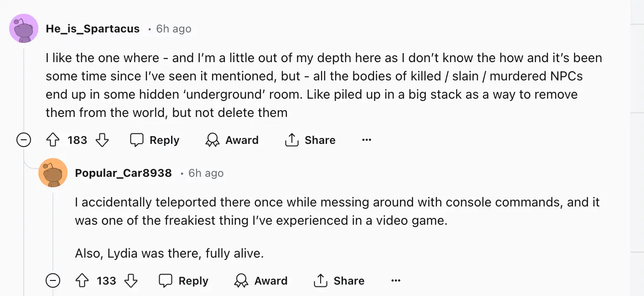Open Popular_Car8938's profile
Viewport: 644px width, 296px height.
coord(124,173)
